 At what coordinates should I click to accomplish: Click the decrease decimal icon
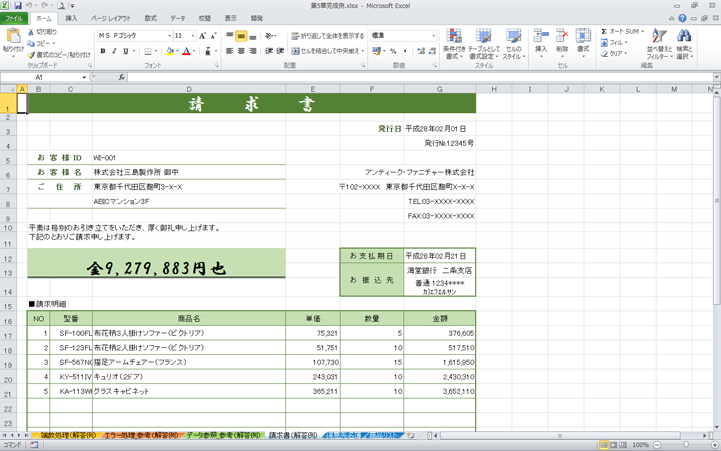click(x=432, y=51)
